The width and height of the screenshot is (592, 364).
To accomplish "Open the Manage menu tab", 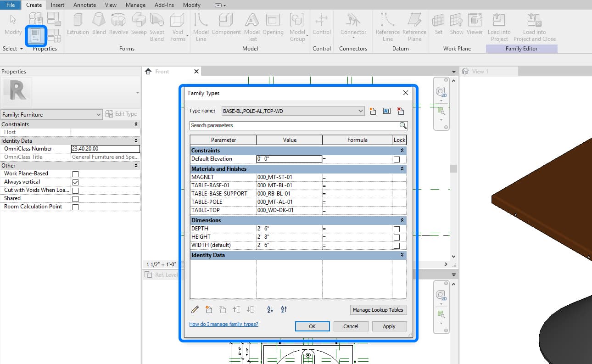I will tap(135, 5).
